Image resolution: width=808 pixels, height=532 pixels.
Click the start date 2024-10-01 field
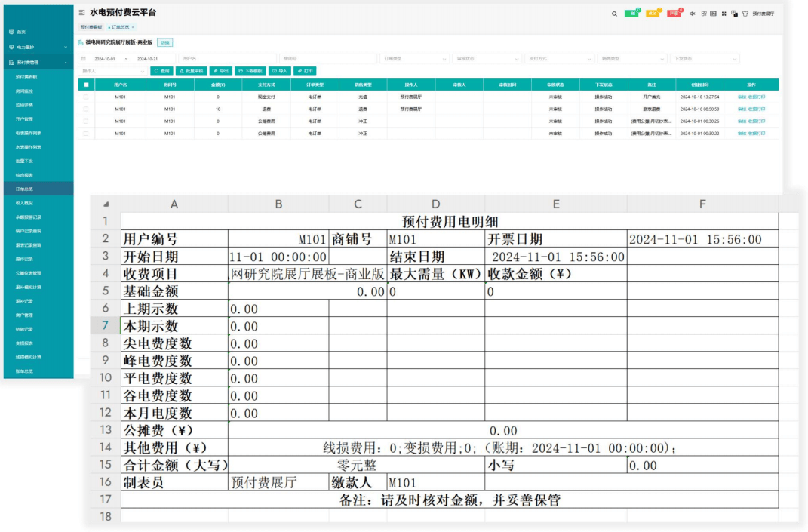point(105,60)
